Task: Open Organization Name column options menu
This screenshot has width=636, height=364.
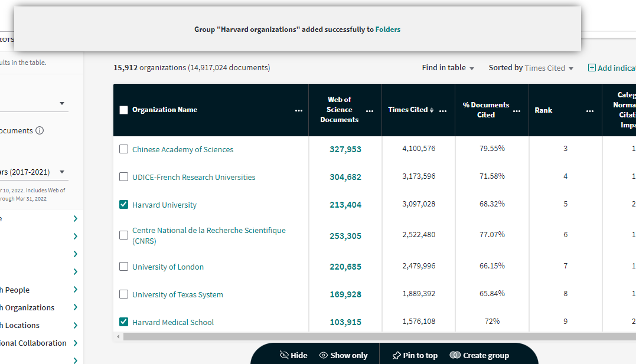Action: pos(299,110)
